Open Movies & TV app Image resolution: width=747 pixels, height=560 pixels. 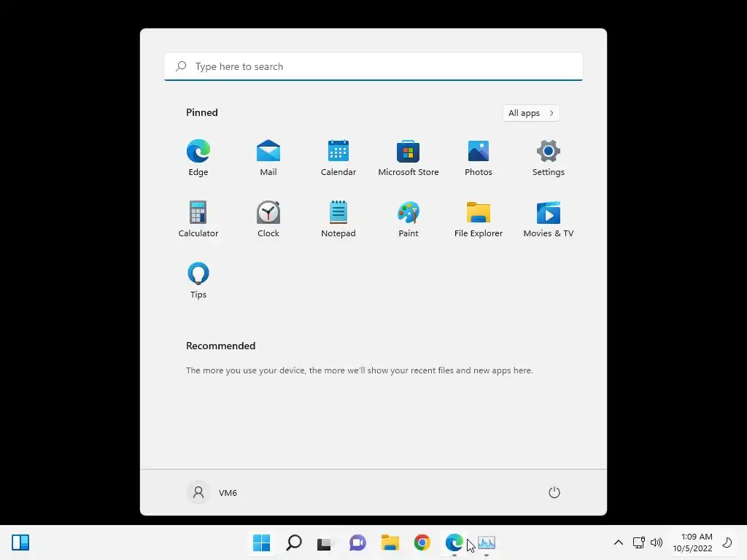[x=549, y=219]
